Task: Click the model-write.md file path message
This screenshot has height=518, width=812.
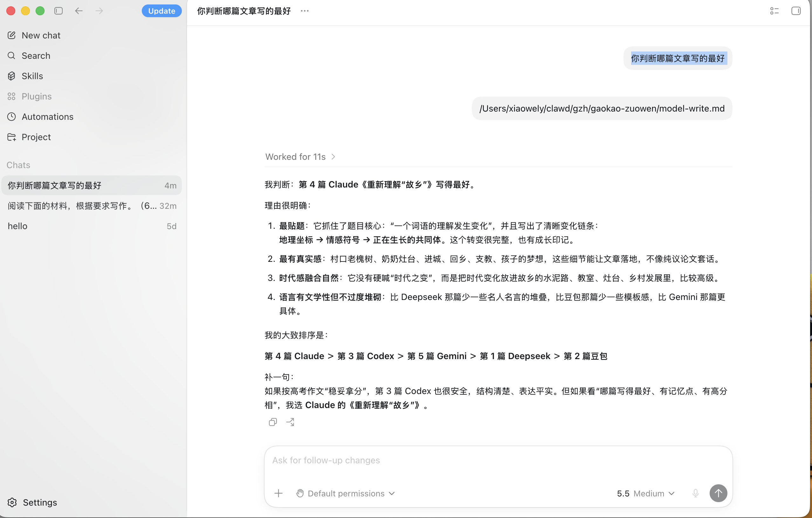Action: pyautogui.click(x=602, y=108)
